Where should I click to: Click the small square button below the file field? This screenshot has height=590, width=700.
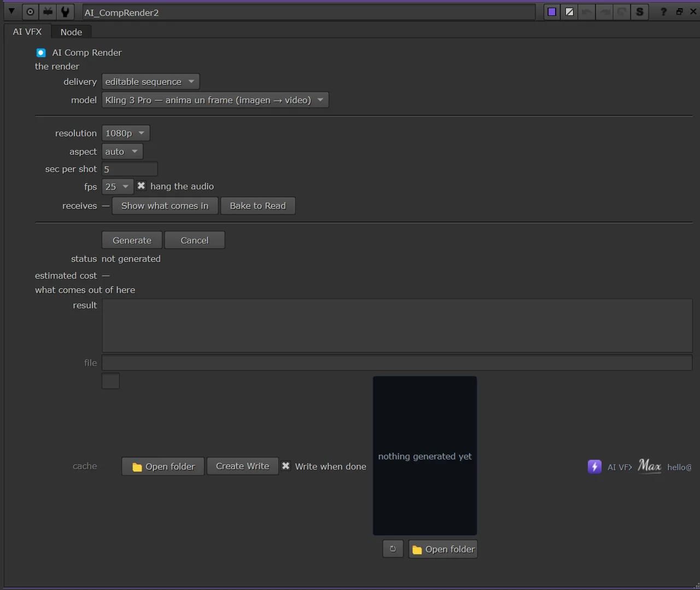pyautogui.click(x=110, y=381)
